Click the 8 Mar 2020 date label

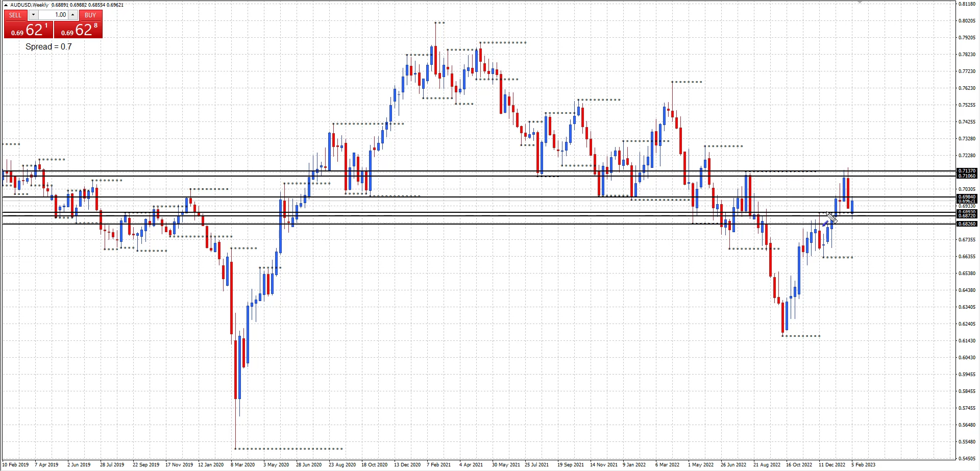(242, 465)
